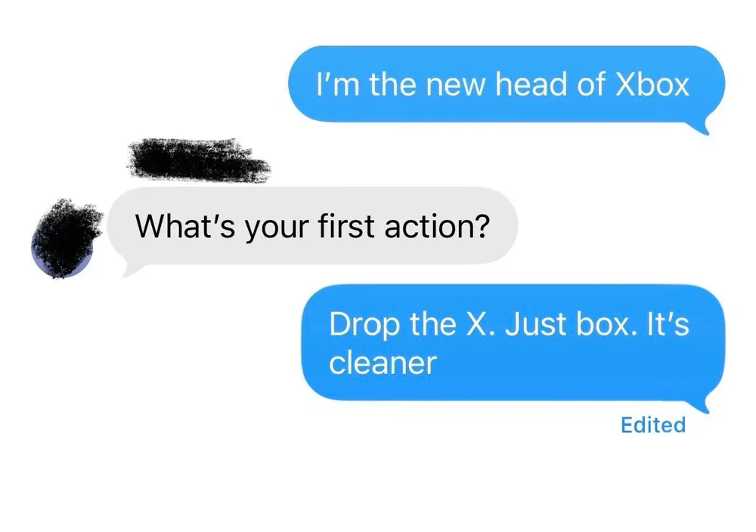Click the word "Drop" in the last message
Screen dimensions: 756x532
(x=364, y=325)
